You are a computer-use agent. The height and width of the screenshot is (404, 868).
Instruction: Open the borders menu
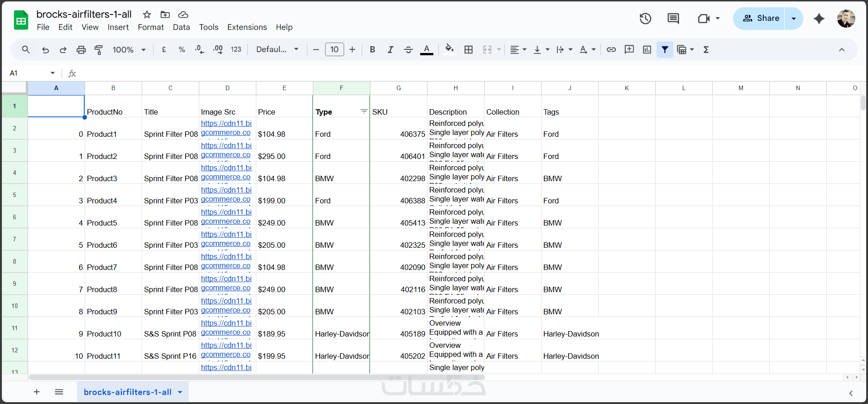469,49
